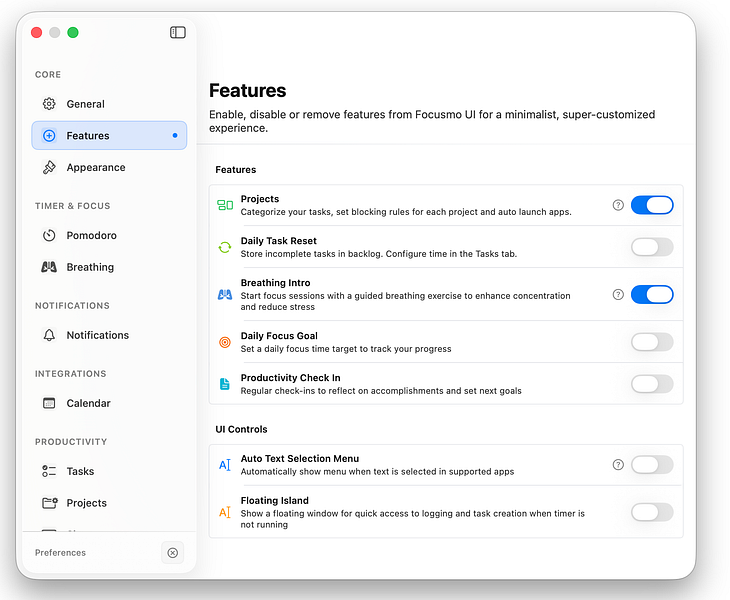Click the Projects help question mark icon
730x600 pixels.
618,205
